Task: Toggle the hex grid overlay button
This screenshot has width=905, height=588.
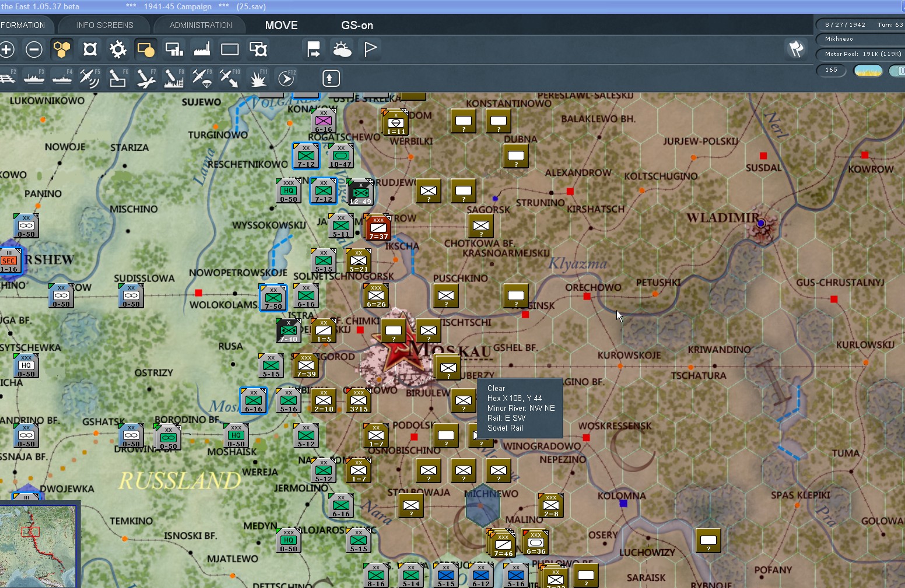Action: 62,50
